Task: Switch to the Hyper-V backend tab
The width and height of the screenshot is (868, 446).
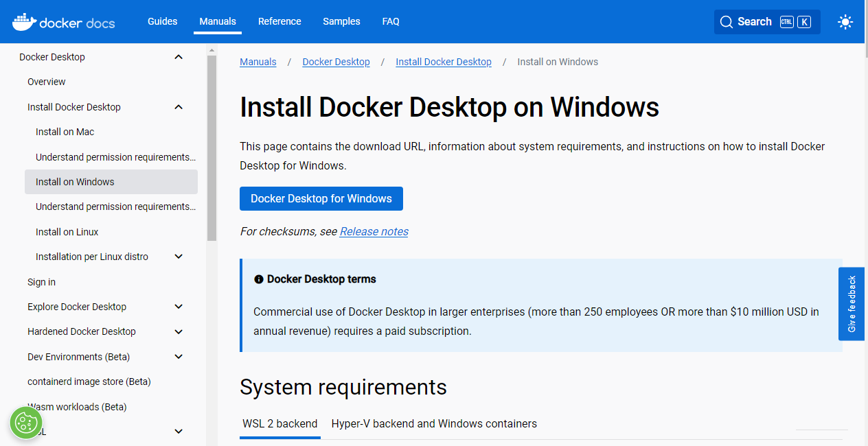Action: 434,423
